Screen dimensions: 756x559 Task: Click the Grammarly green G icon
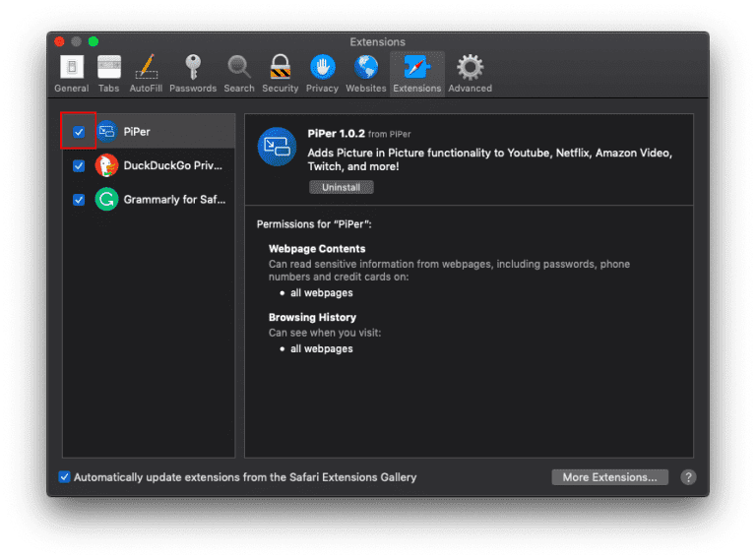coord(106,199)
